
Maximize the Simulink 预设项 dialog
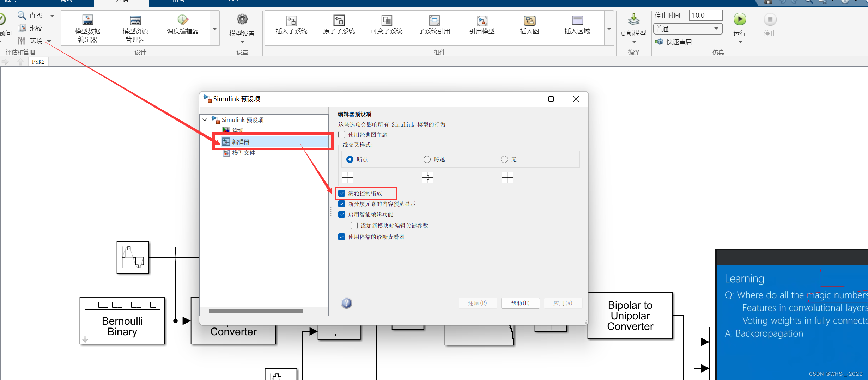[x=551, y=99]
